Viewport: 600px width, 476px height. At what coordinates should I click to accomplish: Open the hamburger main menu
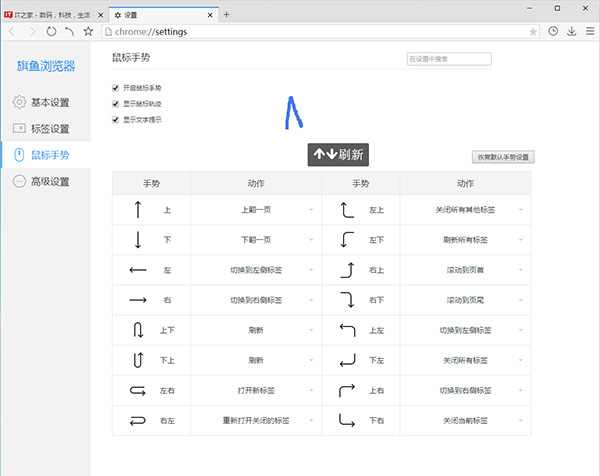(590, 31)
